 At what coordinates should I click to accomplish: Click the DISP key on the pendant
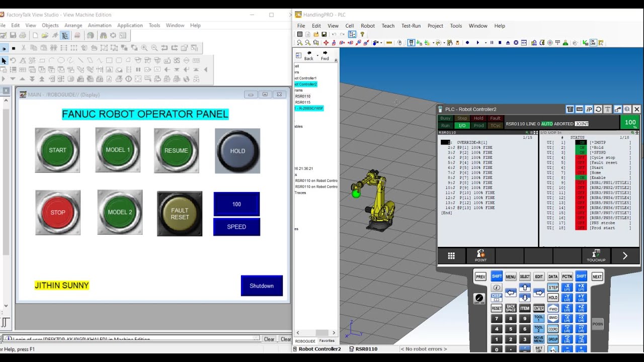pos(497,297)
